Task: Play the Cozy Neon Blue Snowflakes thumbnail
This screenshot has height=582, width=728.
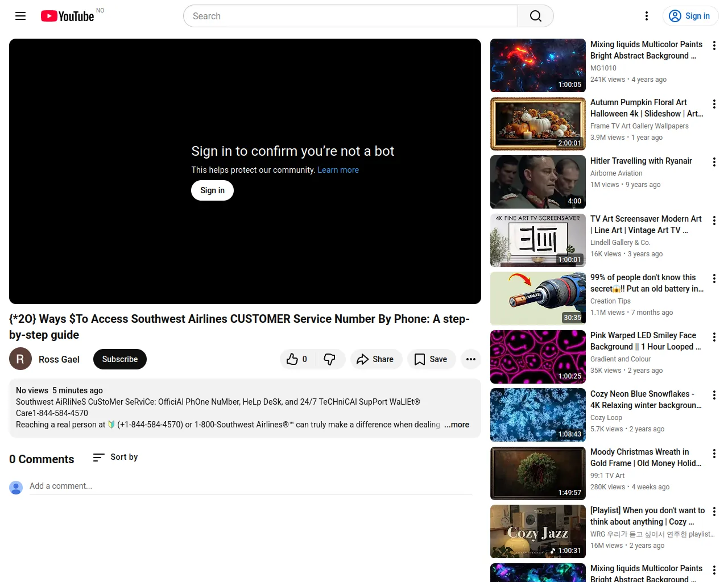Action: (x=538, y=415)
